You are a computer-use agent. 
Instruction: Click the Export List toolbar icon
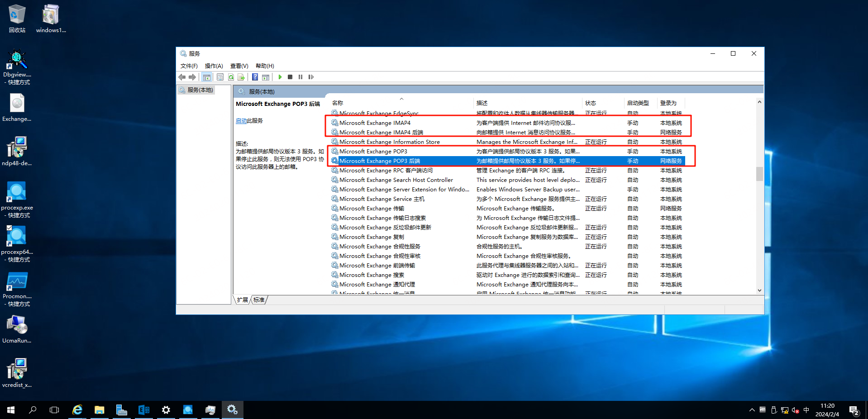[241, 77]
